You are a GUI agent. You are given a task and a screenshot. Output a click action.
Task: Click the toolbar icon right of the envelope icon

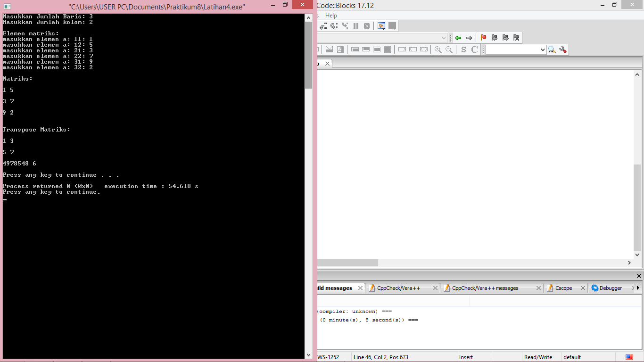(340, 49)
